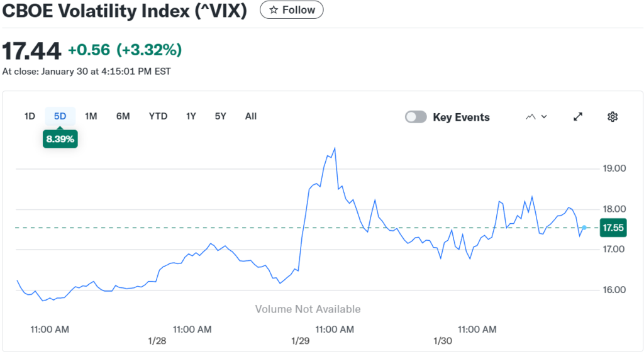Select the 5D time range
Image resolution: width=644 pixels, height=354 pixels.
tap(60, 116)
